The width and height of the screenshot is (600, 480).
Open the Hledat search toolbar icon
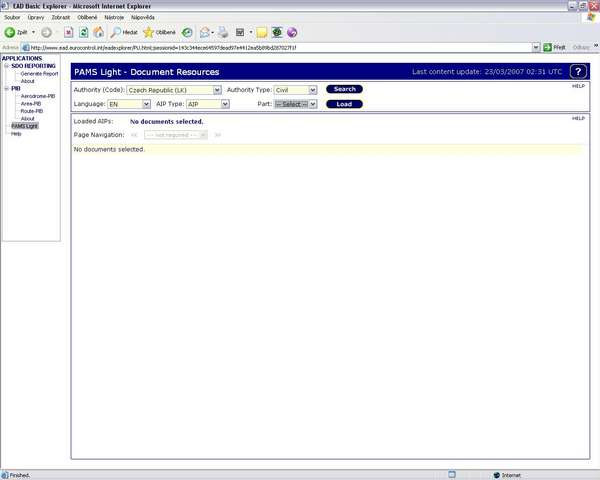(x=124, y=32)
